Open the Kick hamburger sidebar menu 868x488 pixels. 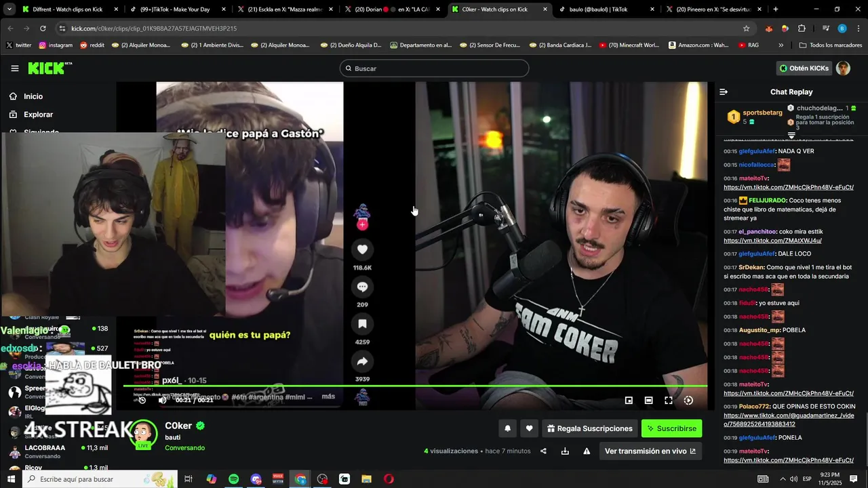tap(15, 68)
